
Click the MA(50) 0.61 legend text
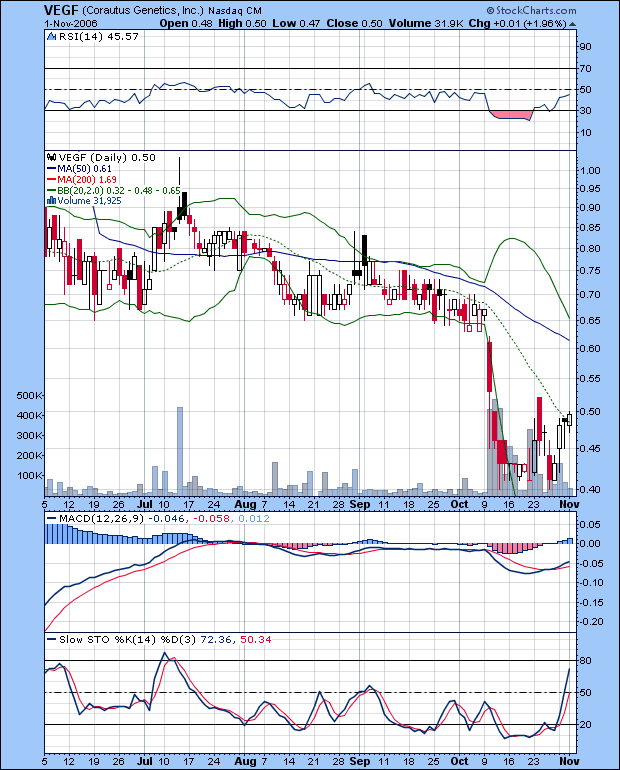84,168
